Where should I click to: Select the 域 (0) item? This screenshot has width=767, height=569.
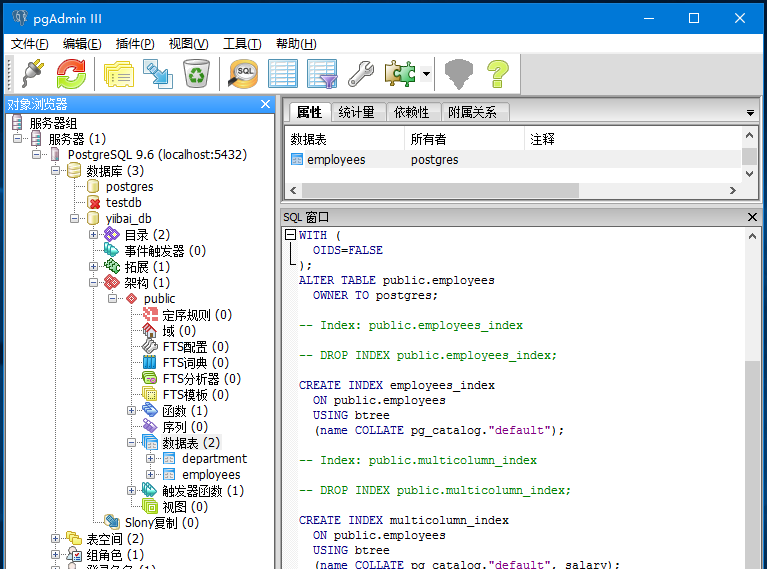(179, 331)
